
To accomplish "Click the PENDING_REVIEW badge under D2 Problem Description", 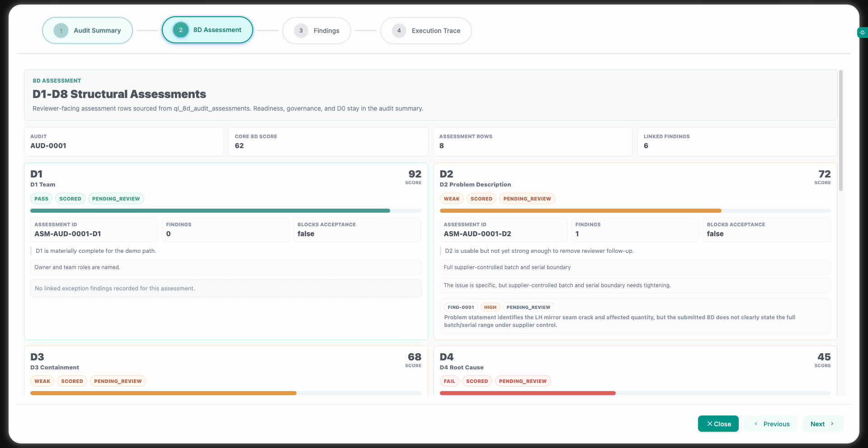I will click(527, 199).
